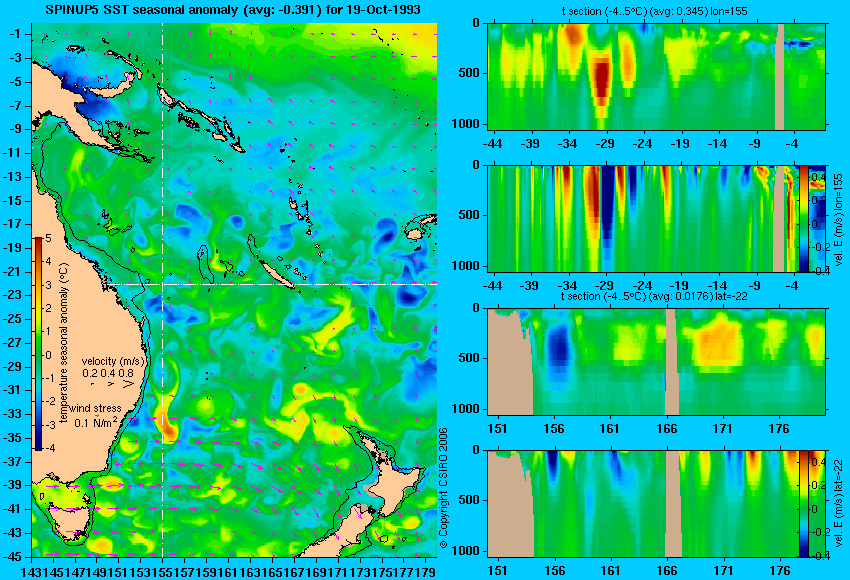850x580 pixels.
Task: Click the '0' tick on temperature color bar
Action: click(x=48, y=355)
